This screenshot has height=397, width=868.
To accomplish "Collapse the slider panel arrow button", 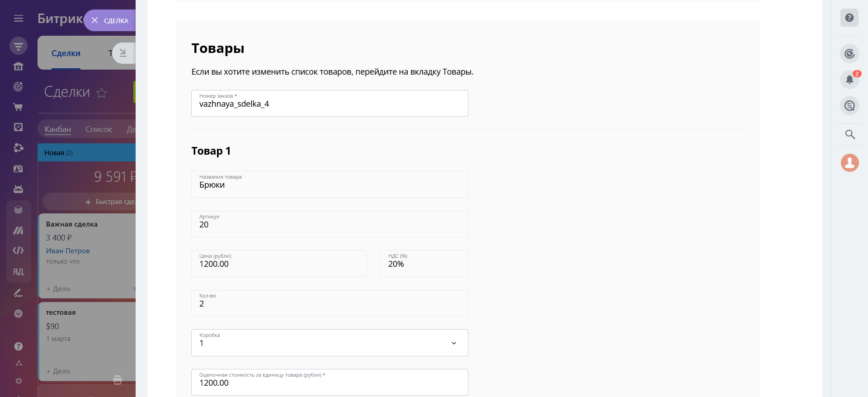I will pyautogui.click(x=123, y=53).
